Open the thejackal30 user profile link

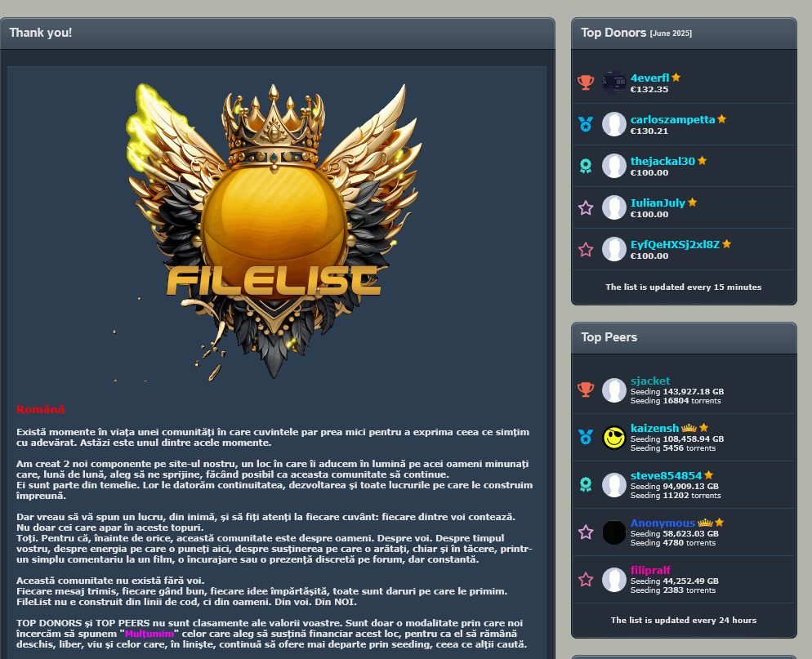[x=663, y=161]
